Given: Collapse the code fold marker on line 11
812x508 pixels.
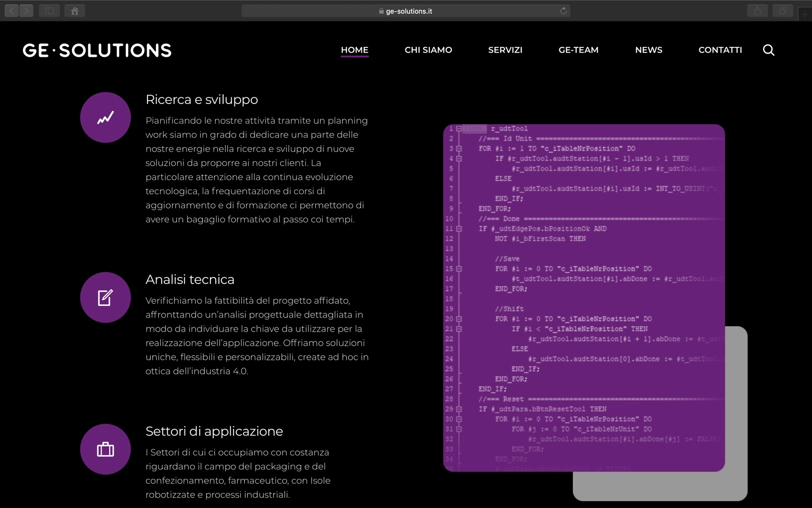Looking at the screenshot, I should [459, 229].
